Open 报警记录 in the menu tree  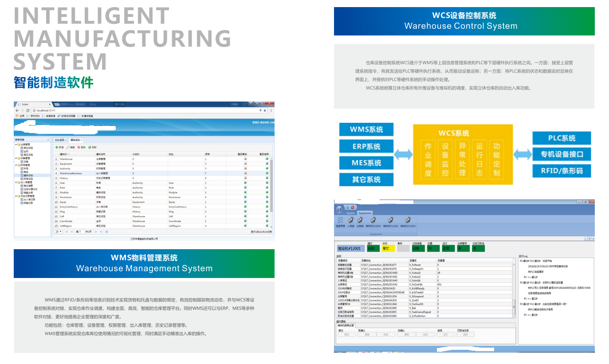click(27, 203)
